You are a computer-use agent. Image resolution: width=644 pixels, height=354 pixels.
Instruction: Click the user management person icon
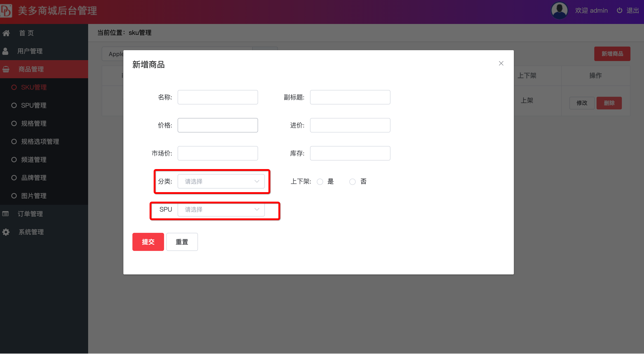(5, 51)
